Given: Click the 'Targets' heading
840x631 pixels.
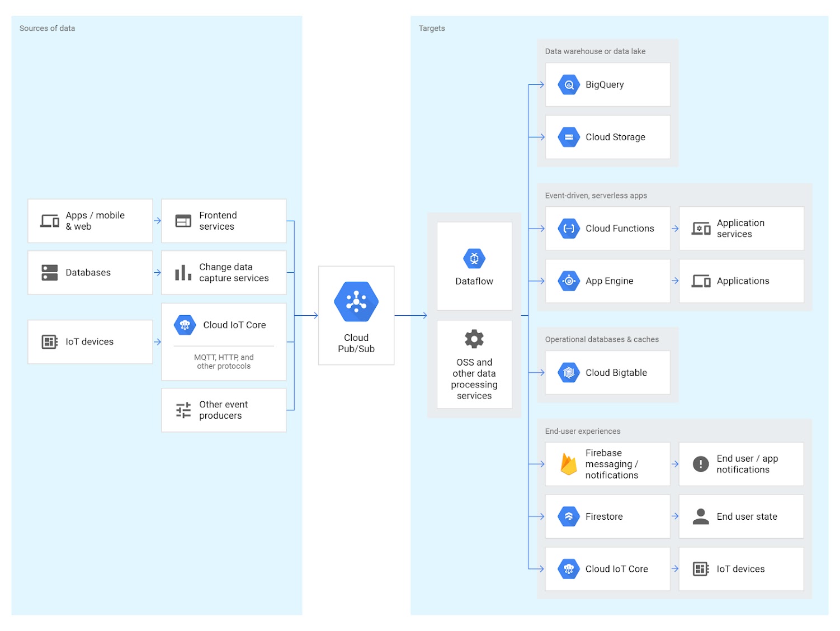Looking at the screenshot, I should tap(432, 29).
